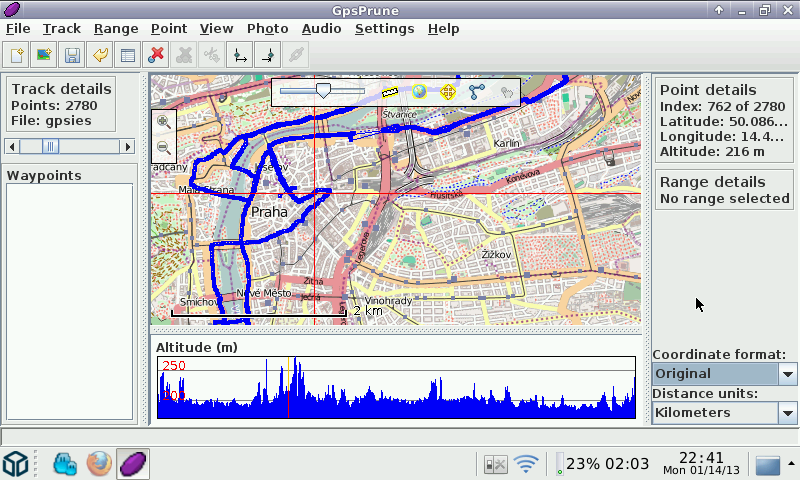Open the Track menu
800x480 pixels.
[x=62, y=29]
